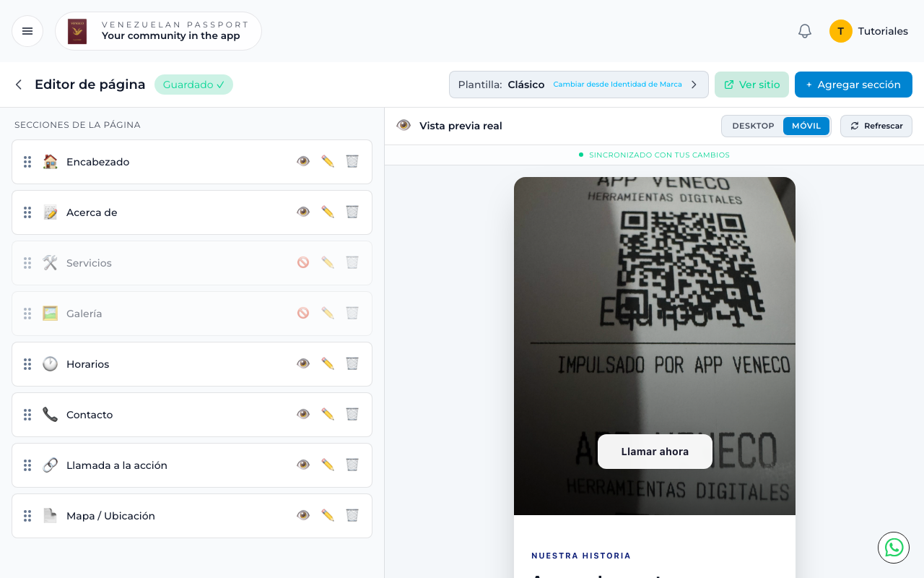Edit the Servicios section
The image size is (924, 578).
point(328,262)
